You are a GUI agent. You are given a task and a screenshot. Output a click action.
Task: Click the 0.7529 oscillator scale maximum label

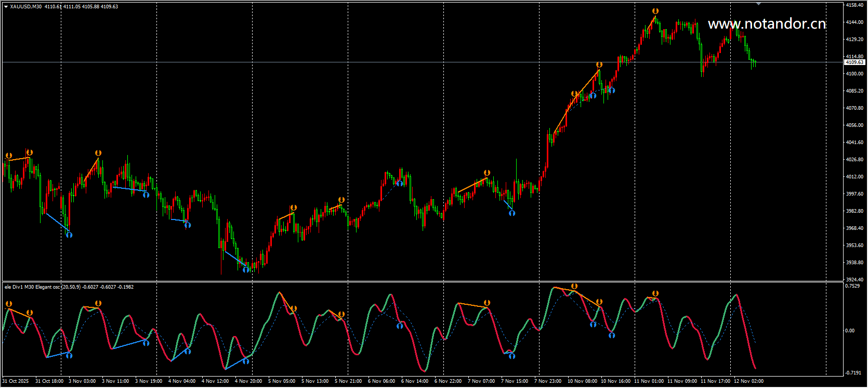point(852,286)
